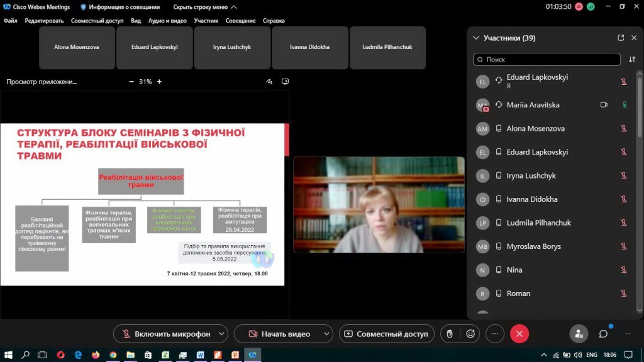Click annotate icon above shared content
The height and width of the screenshot is (362, 644).
(x=270, y=82)
